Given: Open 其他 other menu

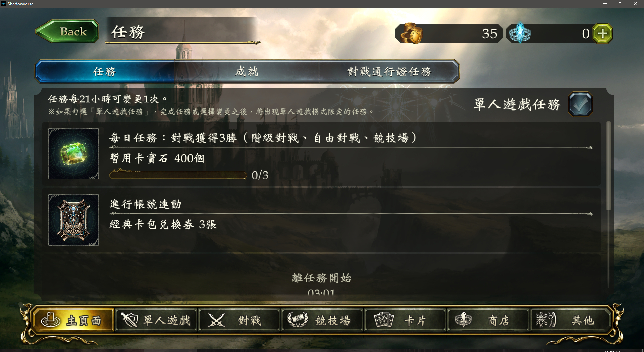Looking at the screenshot, I should (570, 320).
